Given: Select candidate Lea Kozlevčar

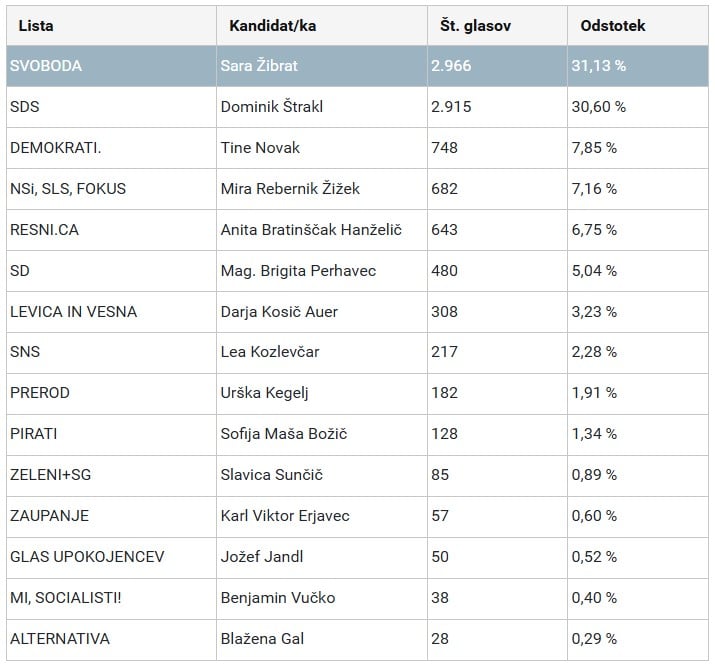Looking at the screenshot, I should pos(270,352).
